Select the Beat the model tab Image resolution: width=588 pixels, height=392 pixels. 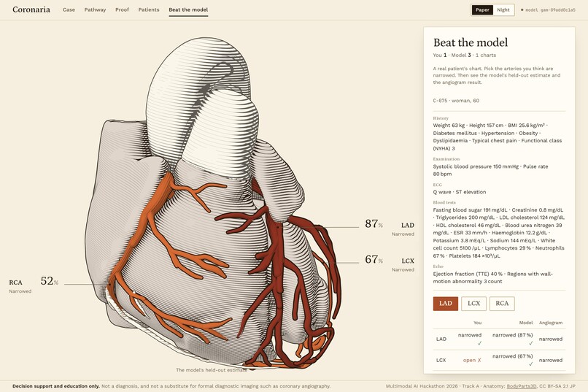[x=188, y=9]
